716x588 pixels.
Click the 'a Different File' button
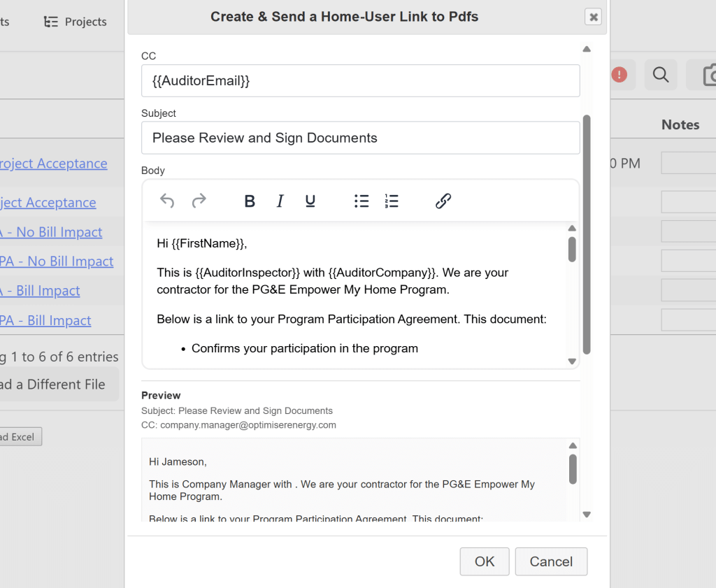(x=59, y=385)
